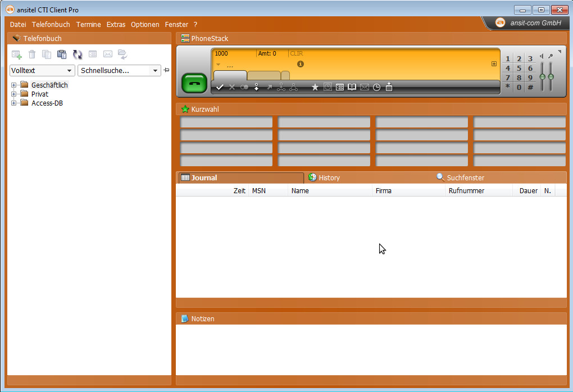Click the refresh icon in Telefonbuch toolbar
The height and width of the screenshot is (392, 573).
[78, 54]
